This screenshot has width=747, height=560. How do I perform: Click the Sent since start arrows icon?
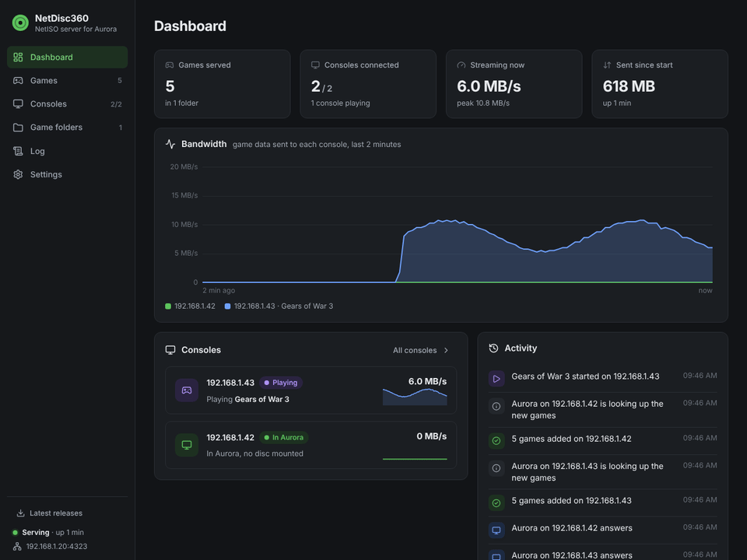[607, 65]
